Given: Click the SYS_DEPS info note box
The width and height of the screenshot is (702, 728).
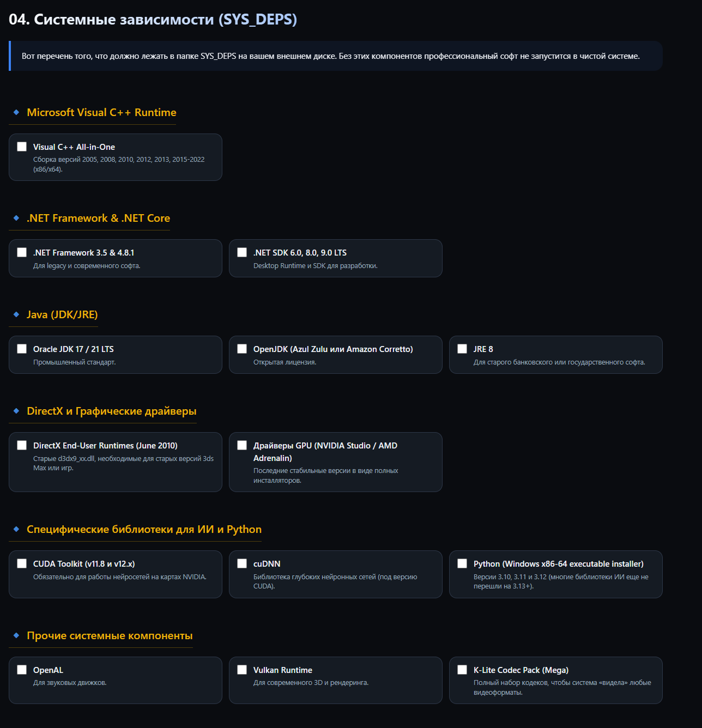Looking at the screenshot, I should click(336, 56).
